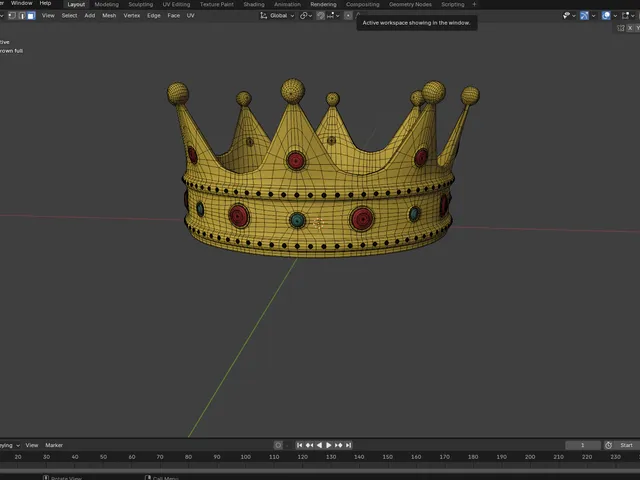Screen dimensions: 640x480
Task: Open the Face menu
Action: [x=173, y=16]
